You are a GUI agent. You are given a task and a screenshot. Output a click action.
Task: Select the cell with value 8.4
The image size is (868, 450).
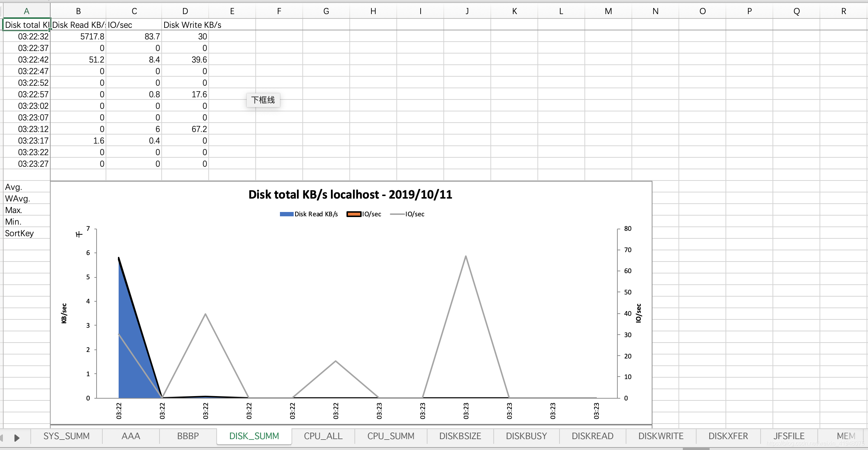[x=134, y=59]
